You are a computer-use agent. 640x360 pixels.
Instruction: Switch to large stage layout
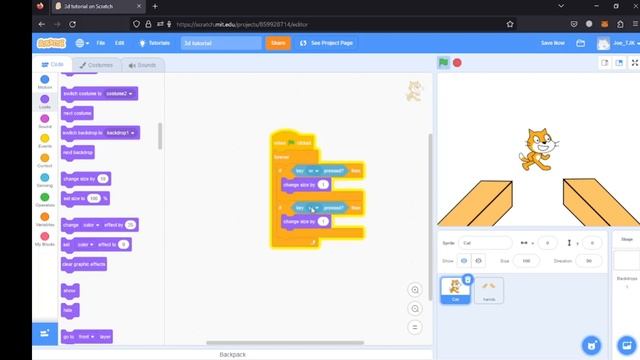coord(619,63)
